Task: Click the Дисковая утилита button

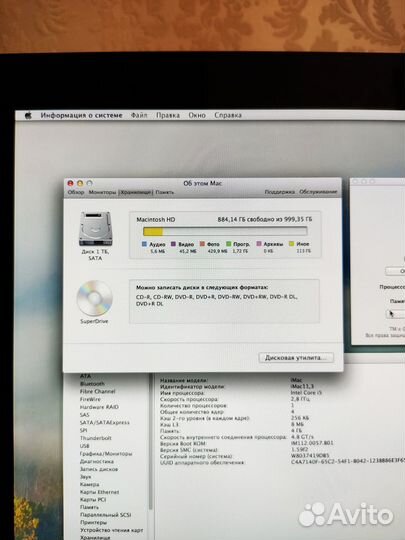Action: 296,358
